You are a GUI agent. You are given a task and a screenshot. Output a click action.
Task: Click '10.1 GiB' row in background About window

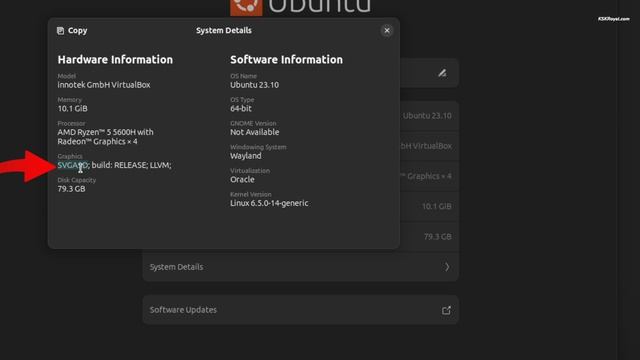pos(429,206)
